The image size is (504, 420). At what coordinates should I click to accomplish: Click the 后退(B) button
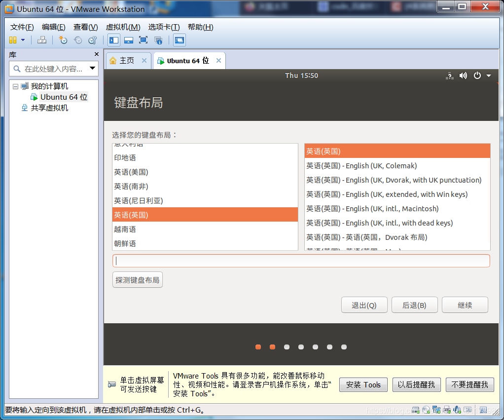click(x=415, y=305)
